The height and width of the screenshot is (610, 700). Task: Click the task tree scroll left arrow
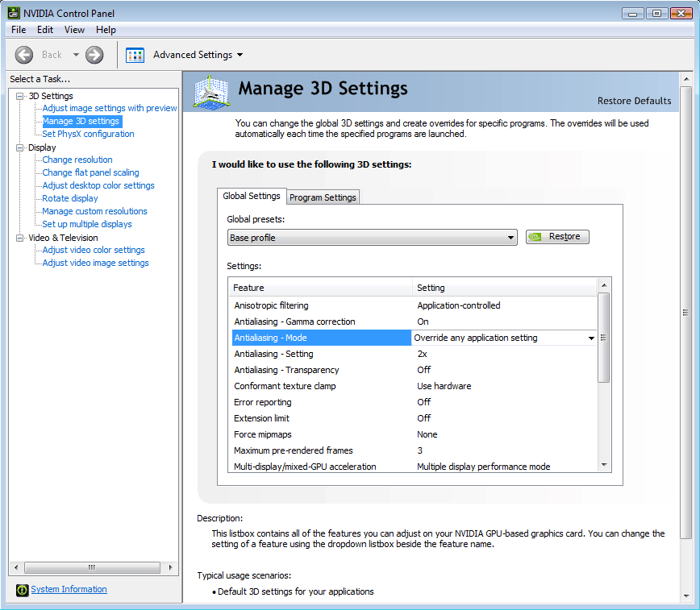coord(16,567)
